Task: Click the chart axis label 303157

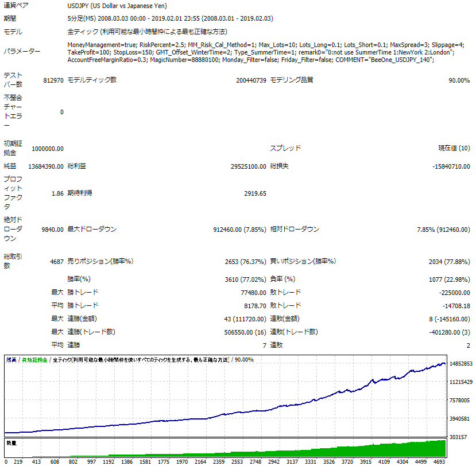Action: click(x=458, y=437)
